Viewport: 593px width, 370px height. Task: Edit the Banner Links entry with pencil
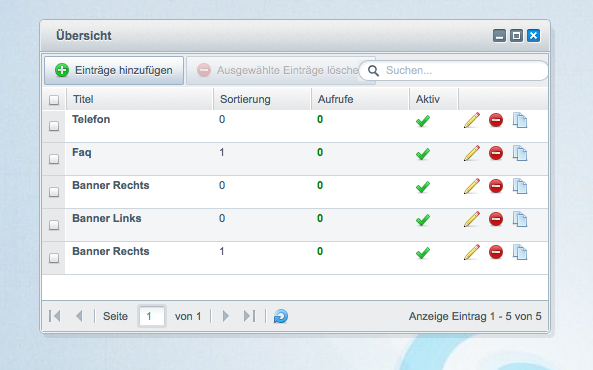pos(472,219)
